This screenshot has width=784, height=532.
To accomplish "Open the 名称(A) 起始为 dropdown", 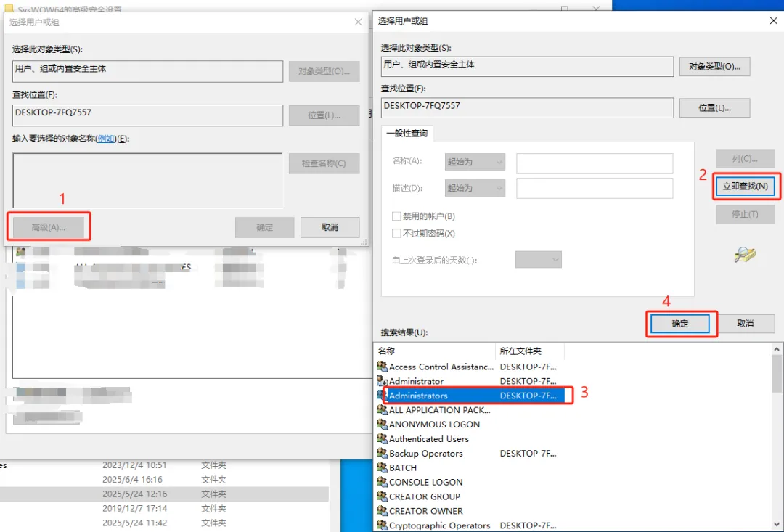I will [x=475, y=162].
